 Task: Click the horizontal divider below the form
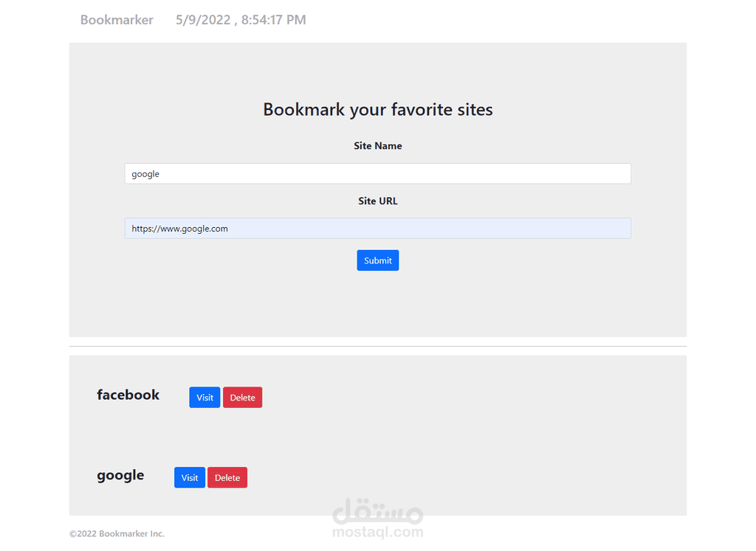[377, 346]
